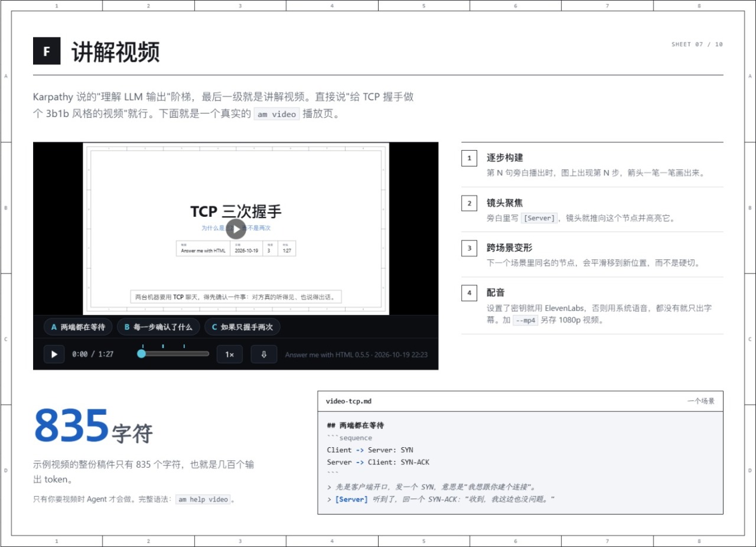Click the second chapter tick above seek bar
Image resolution: width=756 pixels, height=547 pixels.
coord(163,346)
